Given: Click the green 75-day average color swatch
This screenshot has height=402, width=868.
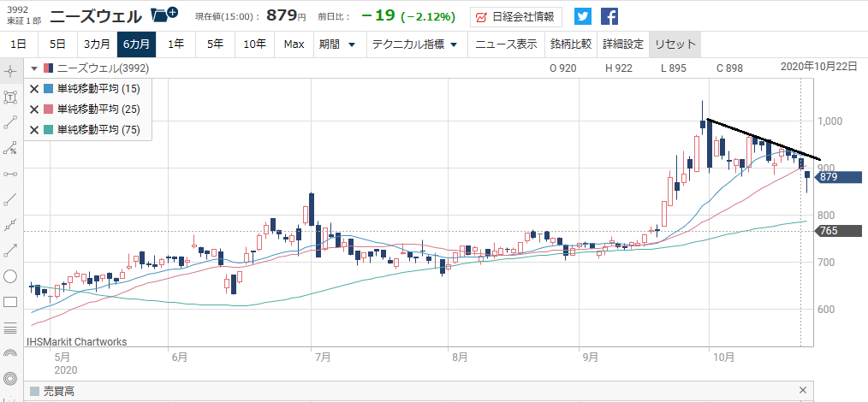Looking at the screenshot, I should point(48,129).
